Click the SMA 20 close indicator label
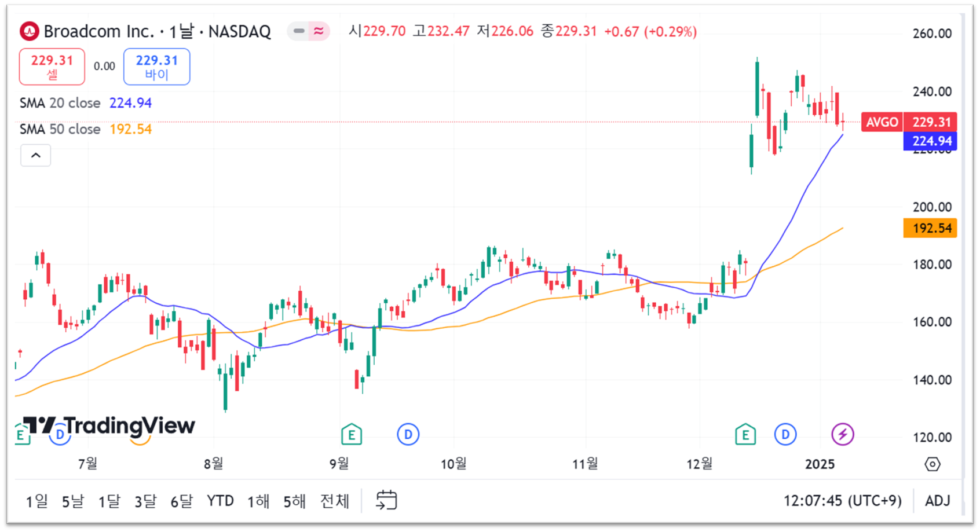 [x=60, y=103]
